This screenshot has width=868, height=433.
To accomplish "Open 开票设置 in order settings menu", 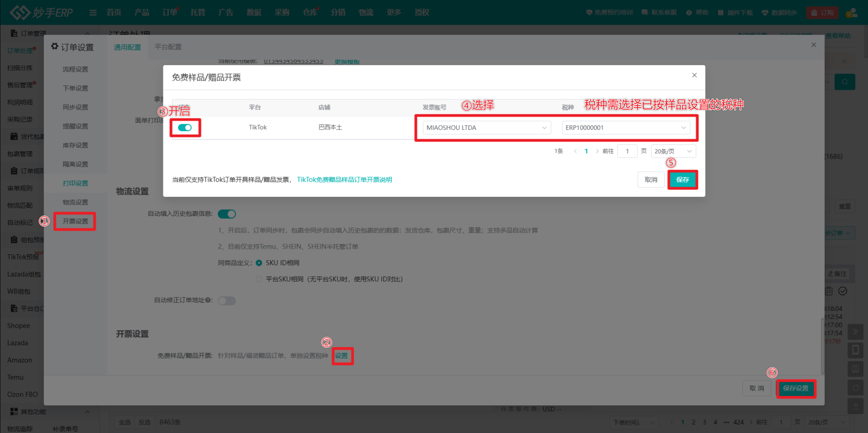I will tap(75, 221).
